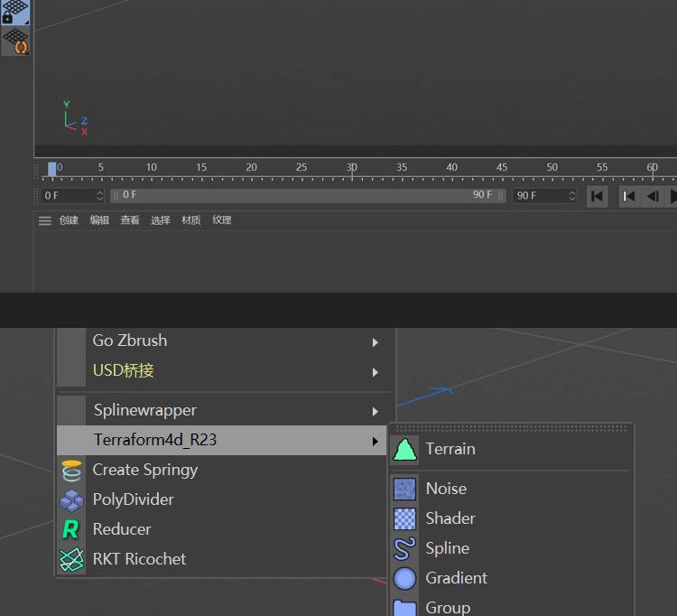Go to start of animation
Viewport: 677px width, 616px height.
tap(598, 197)
